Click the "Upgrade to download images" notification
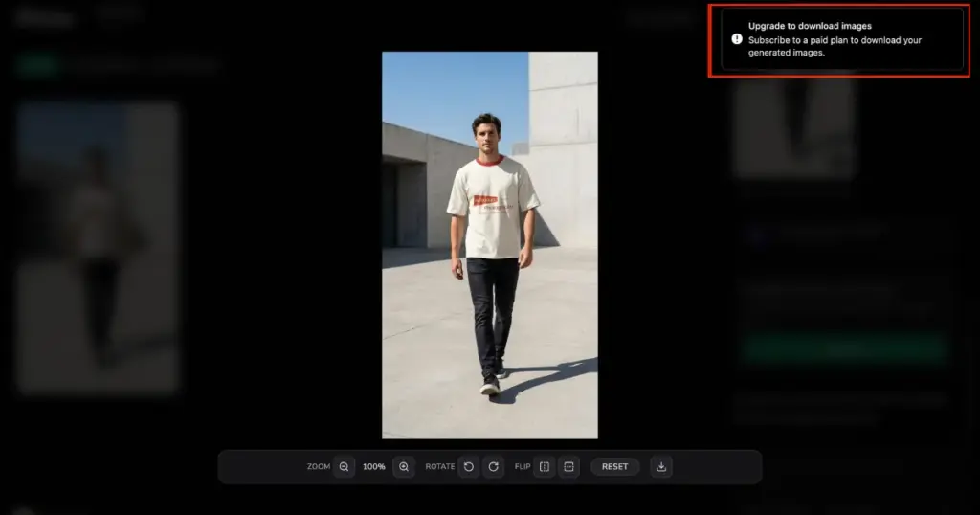Image resolution: width=980 pixels, height=515 pixels. 842,39
